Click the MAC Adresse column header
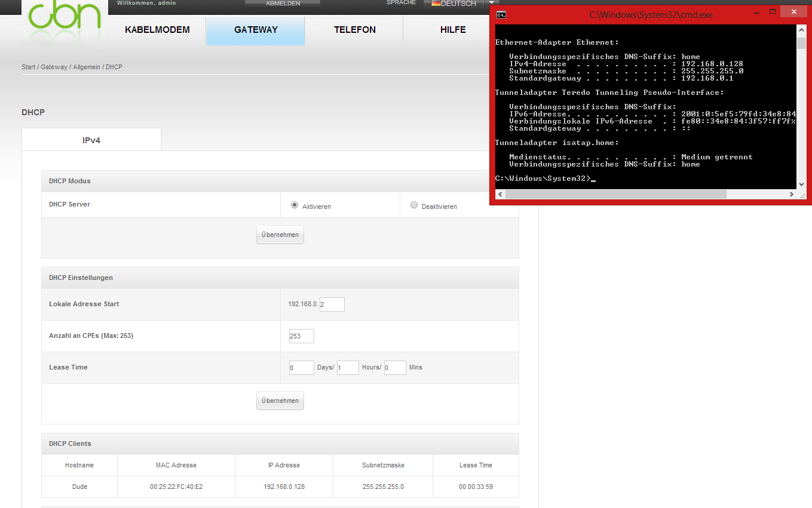The height and width of the screenshot is (508, 812). coord(176,465)
